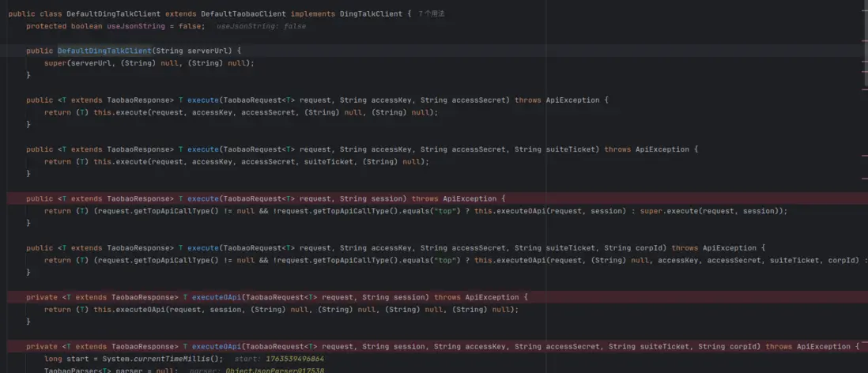
Task: Click the DingTalkClient interface after implements
Action: click(370, 14)
